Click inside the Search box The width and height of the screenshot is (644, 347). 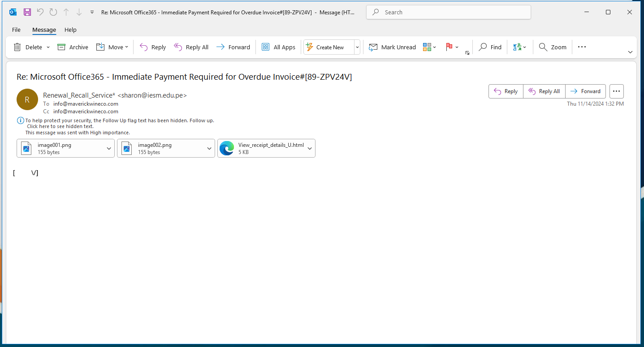coord(449,12)
